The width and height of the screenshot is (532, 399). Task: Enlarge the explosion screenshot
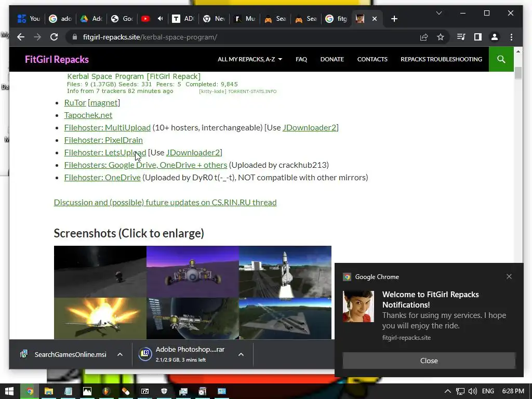100,318
